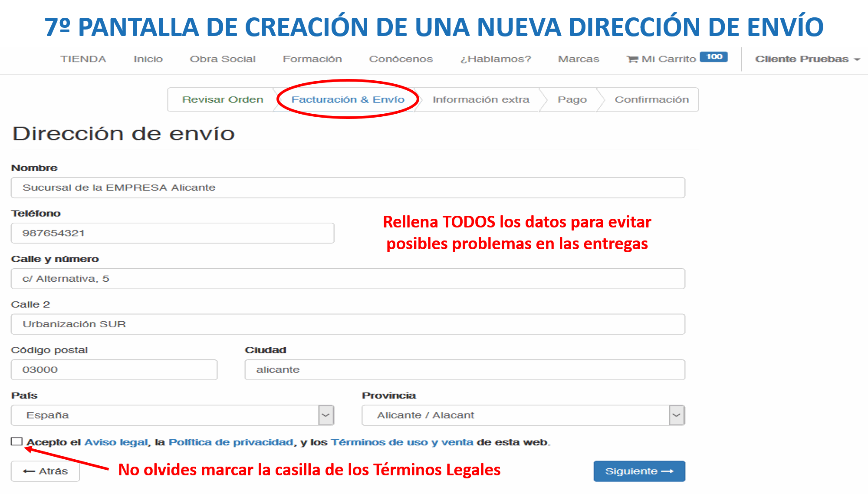Click the Siguiente button
The width and height of the screenshot is (868, 494).
639,471
